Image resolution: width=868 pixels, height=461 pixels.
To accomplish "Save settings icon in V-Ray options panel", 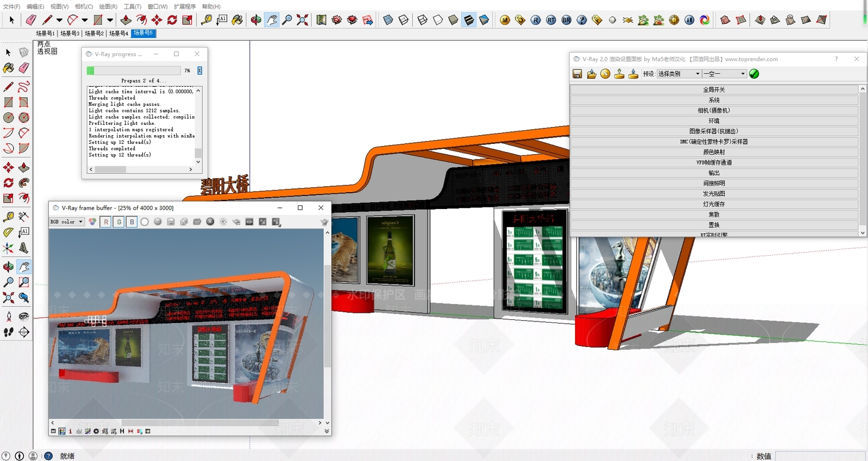I will (x=577, y=74).
